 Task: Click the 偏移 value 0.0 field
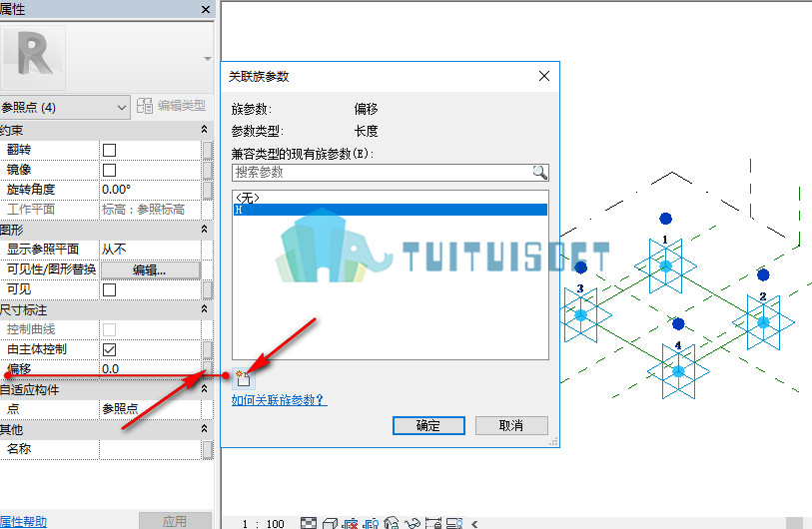150,368
